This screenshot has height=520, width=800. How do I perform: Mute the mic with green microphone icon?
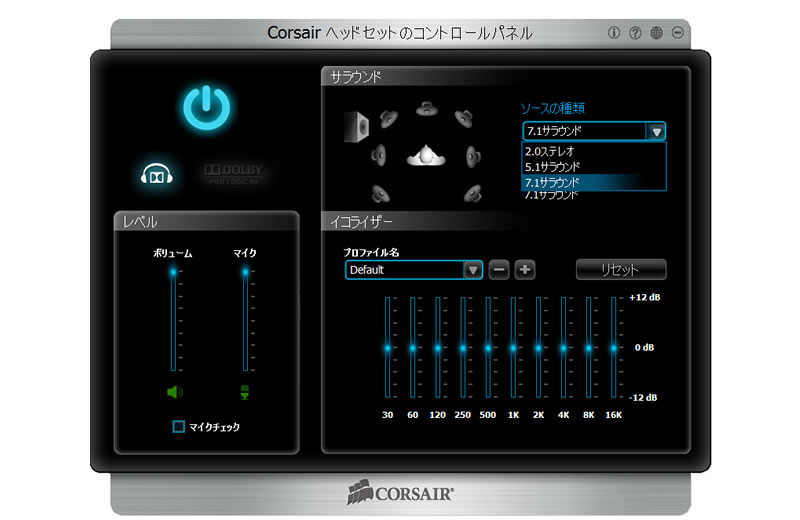tap(245, 392)
